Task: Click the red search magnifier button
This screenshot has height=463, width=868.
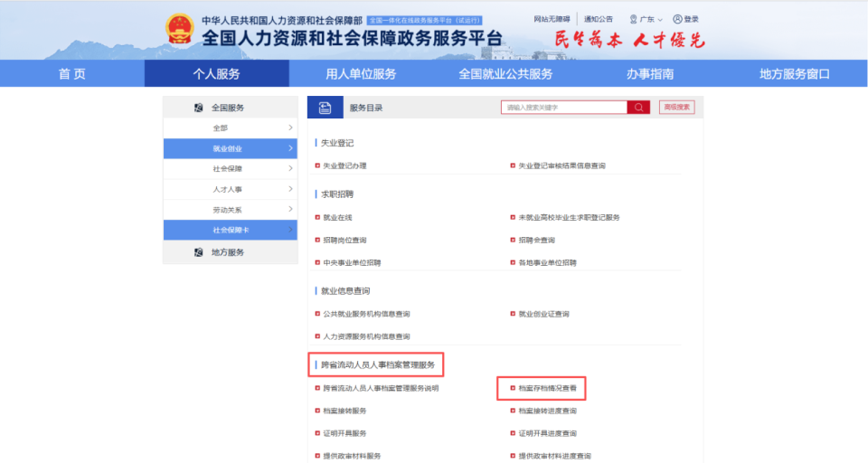Action: tap(638, 108)
